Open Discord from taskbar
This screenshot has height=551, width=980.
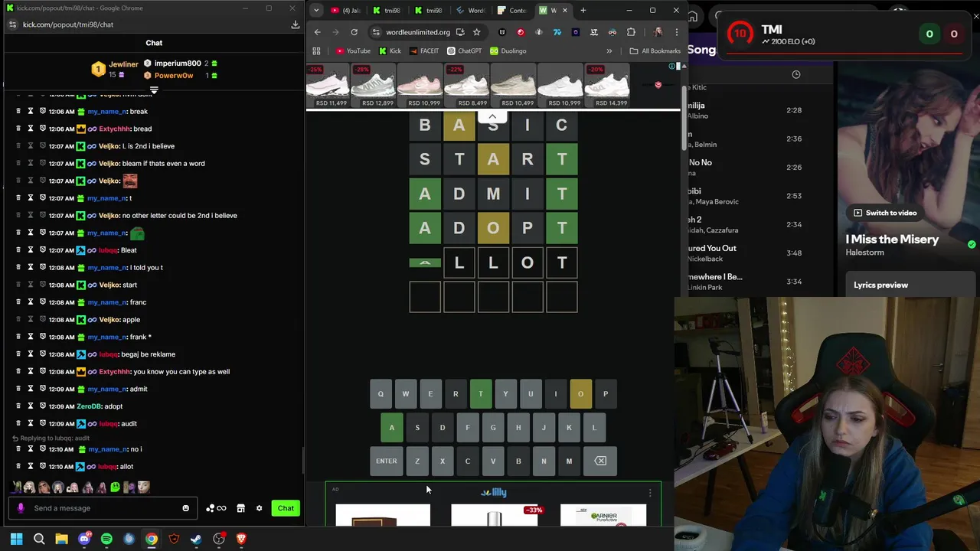(84, 539)
